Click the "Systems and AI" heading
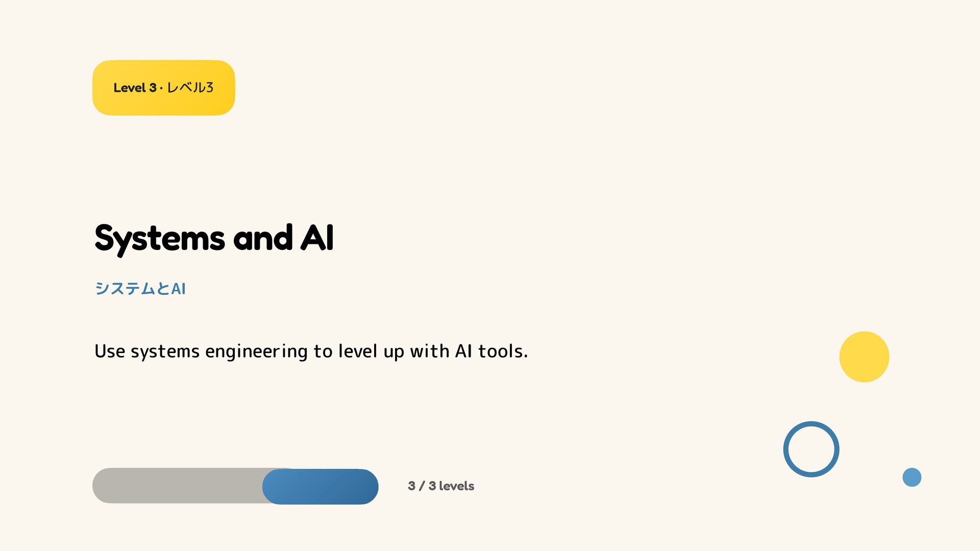Screen dimensions: 980x551 (x=214, y=238)
